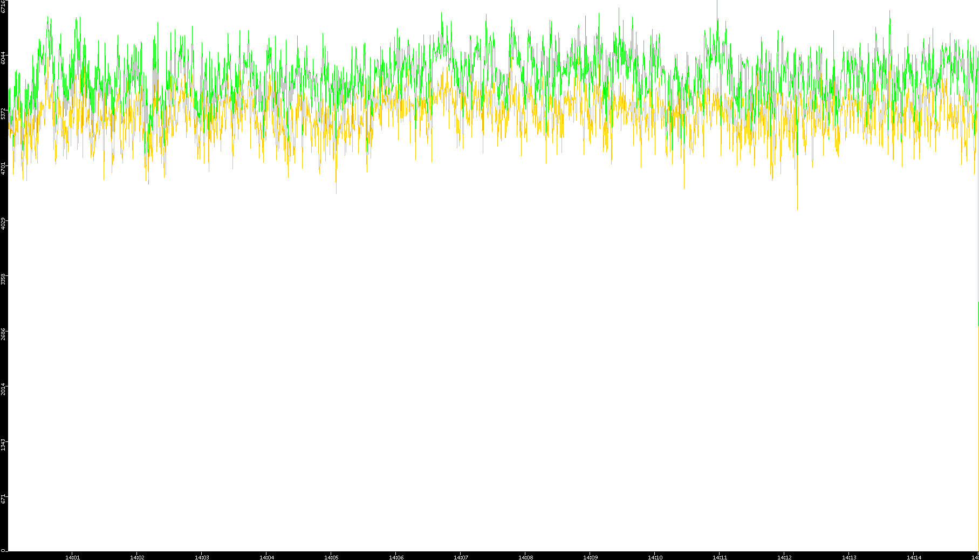Select the 14:09 time axis marker
Image resolution: width=979 pixels, height=560 pixels.
590,557
